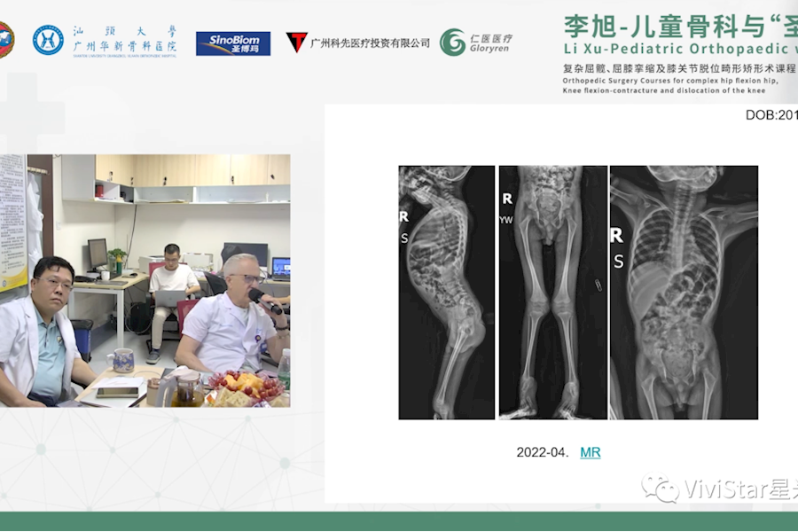Click the MR hyperlink below the X-rays
Viewport: 798px width, 532px height.
pos(590,452)
